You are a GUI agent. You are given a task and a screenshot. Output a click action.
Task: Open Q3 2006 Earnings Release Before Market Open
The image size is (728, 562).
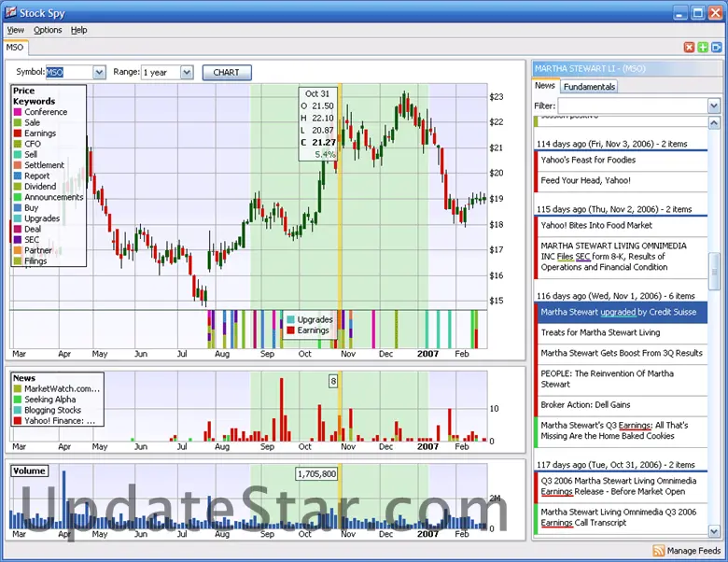click(621, 487)
